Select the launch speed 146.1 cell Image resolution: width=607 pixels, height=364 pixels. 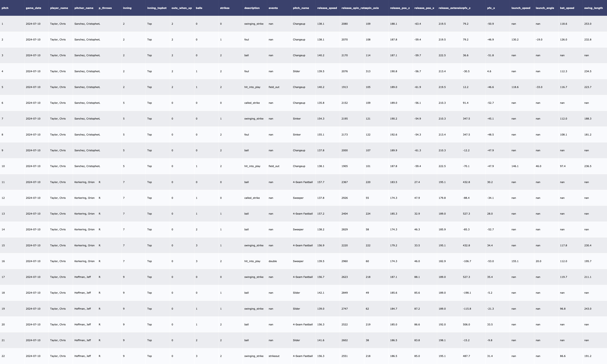coord(515,166)
